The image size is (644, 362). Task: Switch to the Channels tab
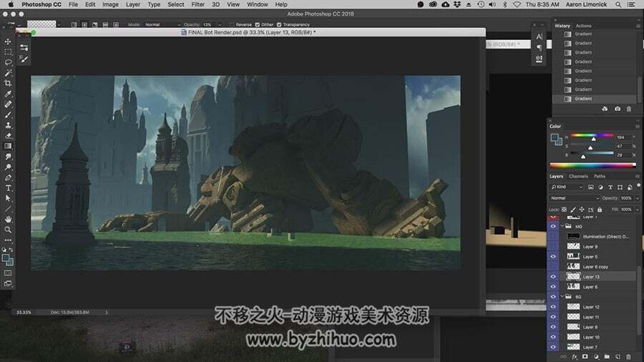(578, 176)
